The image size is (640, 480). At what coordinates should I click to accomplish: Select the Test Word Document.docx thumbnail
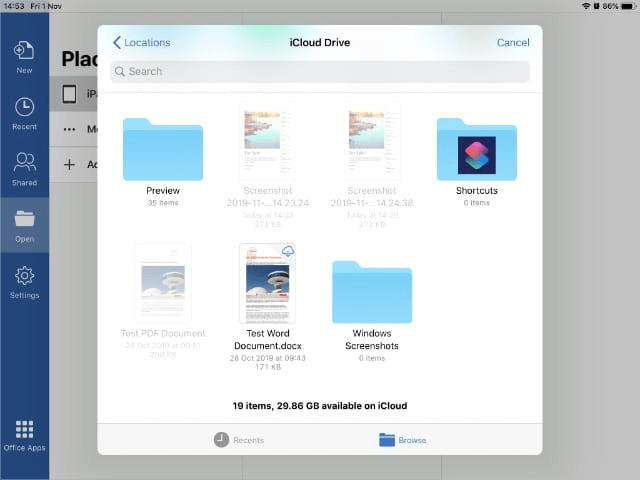click(267, 283)
